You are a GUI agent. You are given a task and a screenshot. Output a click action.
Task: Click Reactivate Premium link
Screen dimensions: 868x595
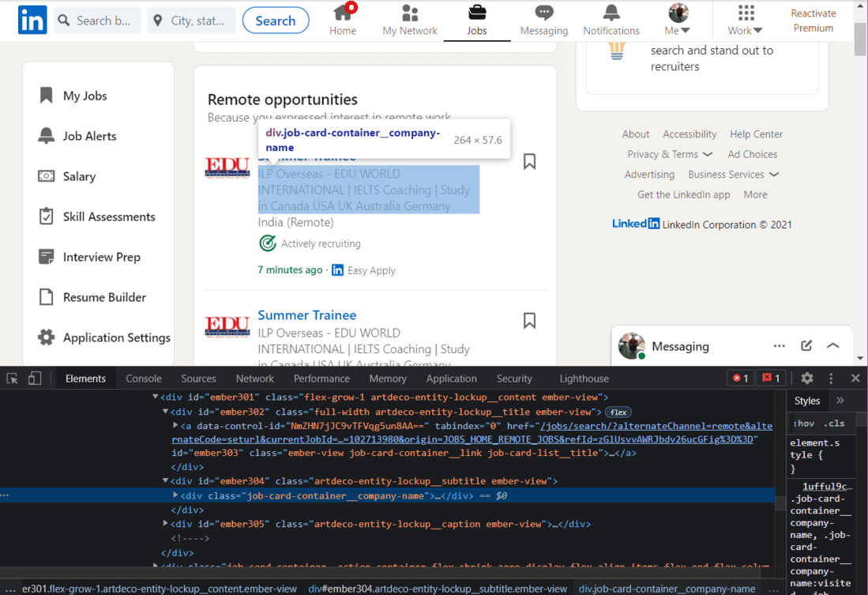(814, 21)
